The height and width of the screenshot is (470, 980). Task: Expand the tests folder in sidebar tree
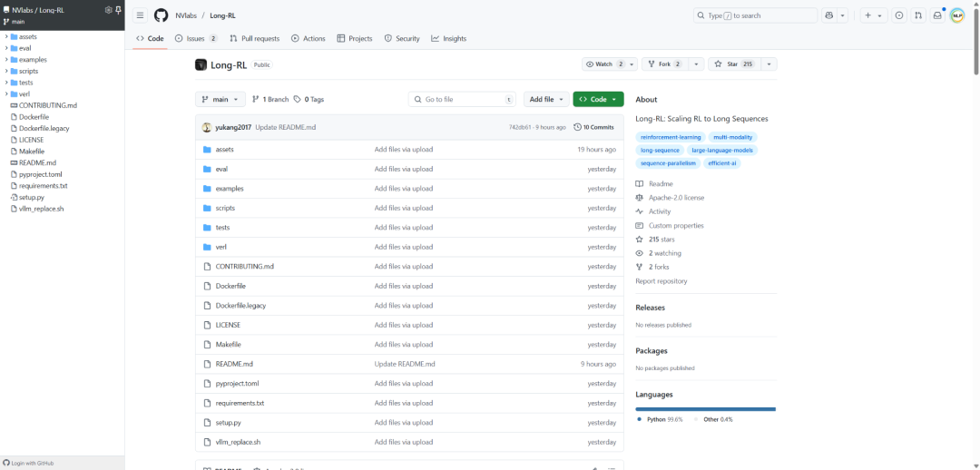pos(6,83)
